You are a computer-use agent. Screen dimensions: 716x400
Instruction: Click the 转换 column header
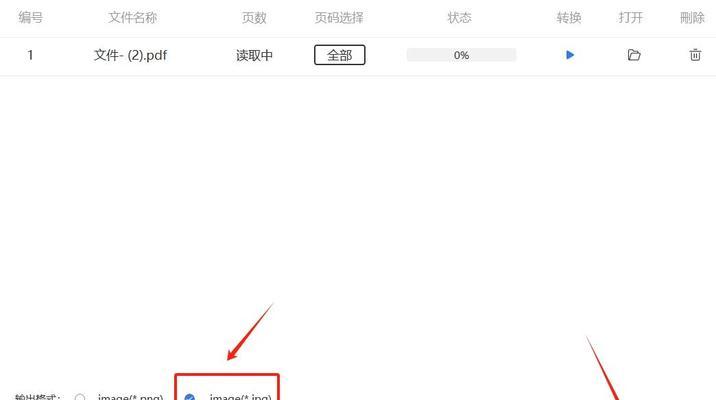(569, 18)
